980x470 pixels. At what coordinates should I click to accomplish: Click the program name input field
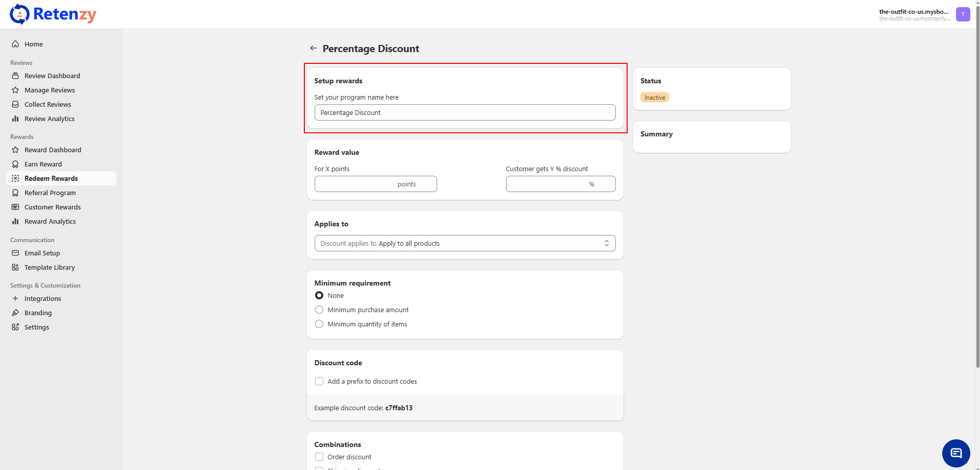[x=465, y=112]
